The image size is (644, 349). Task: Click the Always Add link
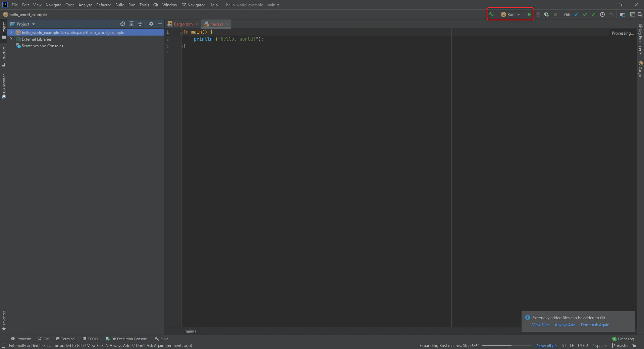(565, 325)
